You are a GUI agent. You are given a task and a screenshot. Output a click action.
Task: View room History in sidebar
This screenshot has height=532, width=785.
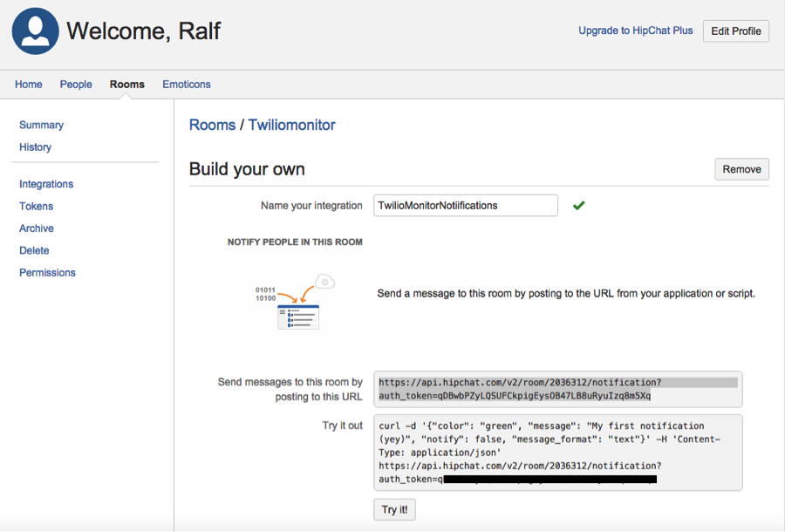click(x=36, y=147)
